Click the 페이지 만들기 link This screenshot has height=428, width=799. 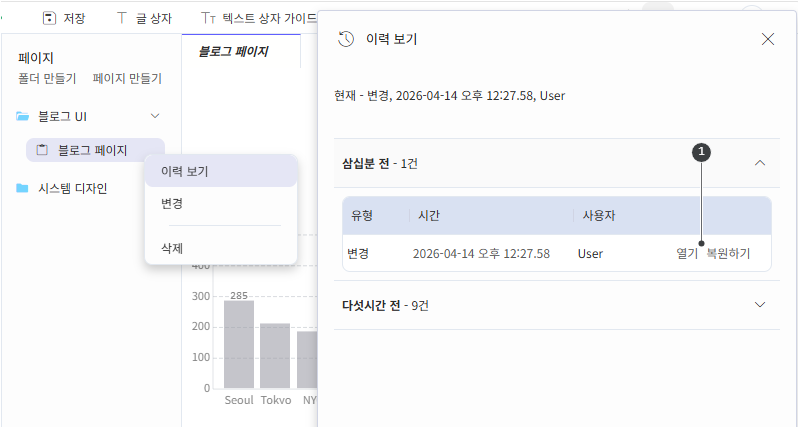click(x=127, y=78)
